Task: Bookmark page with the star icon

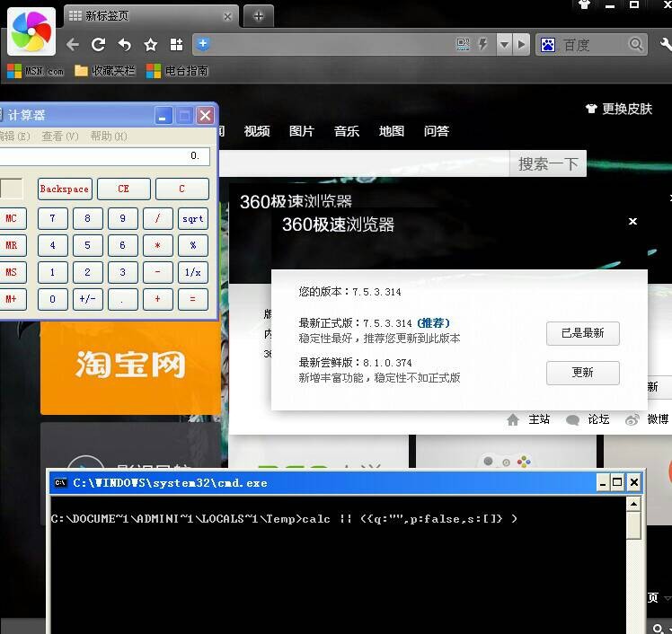Action: pyautogui.click(x=150, y=44)
